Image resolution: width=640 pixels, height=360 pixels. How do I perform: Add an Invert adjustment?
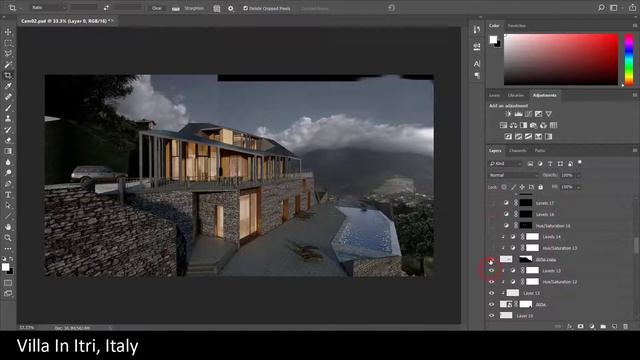point(508,137)
